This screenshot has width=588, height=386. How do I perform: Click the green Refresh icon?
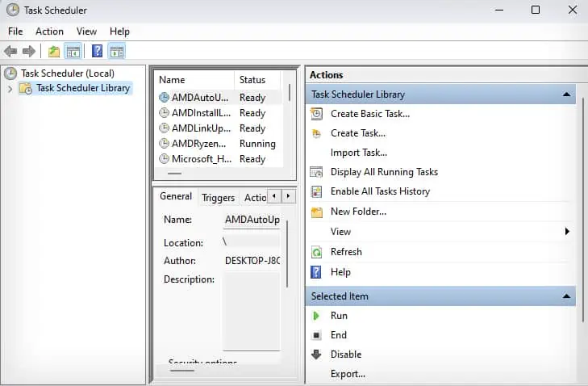click(316, 252)
